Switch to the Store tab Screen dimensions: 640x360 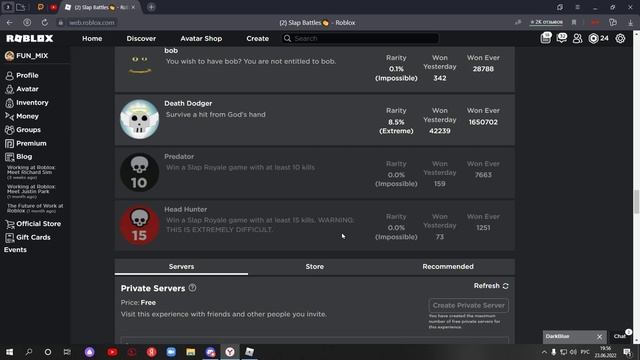[x=314, y=267]
